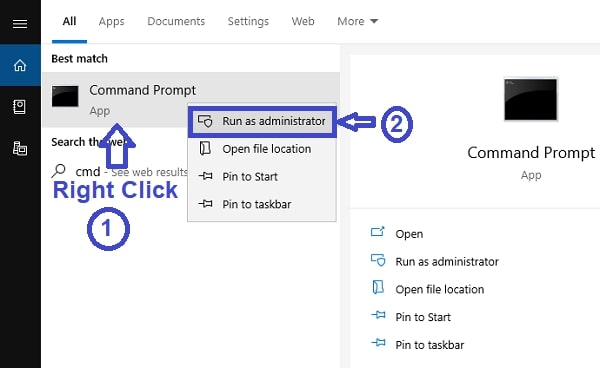This screenshot has width=600, height=368.
Task: Click the pin icon next to Pin to Start in the context menu
Action: click(205, 176)
